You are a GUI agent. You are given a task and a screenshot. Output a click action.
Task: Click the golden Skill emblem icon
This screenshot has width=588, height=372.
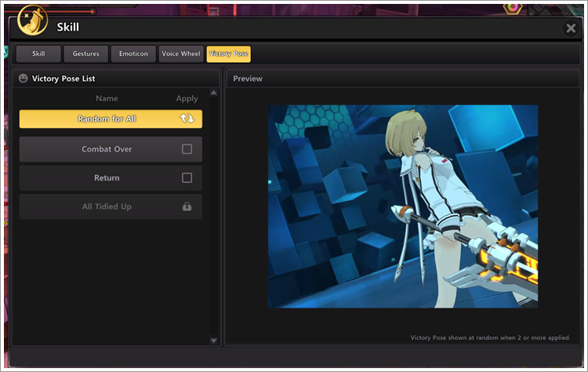coord(33,20)
